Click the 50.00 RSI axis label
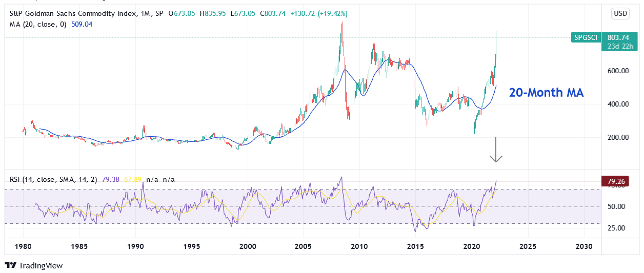Screen dimensions: 644x273 [x=616, y=207]
